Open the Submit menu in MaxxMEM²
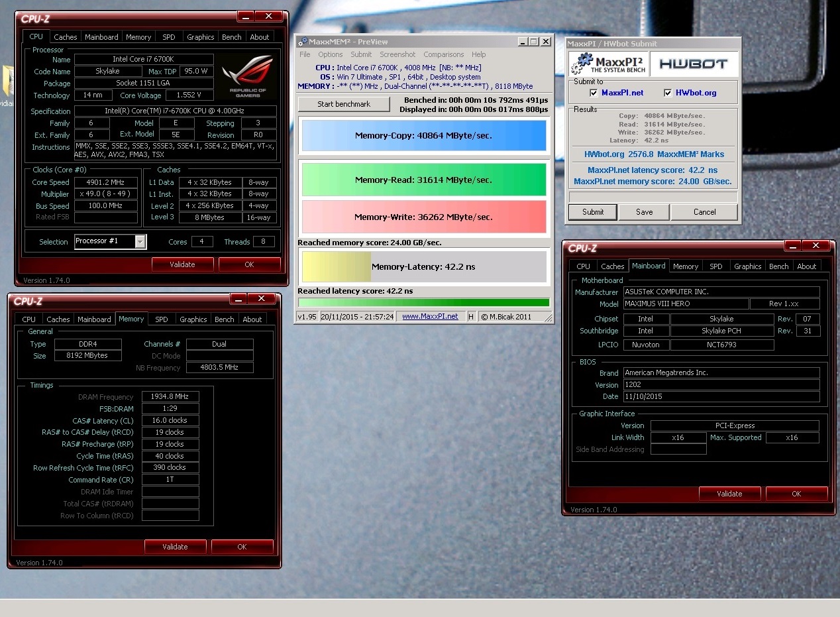The height and width of the screenshot is (617, 840). point(361,54)
